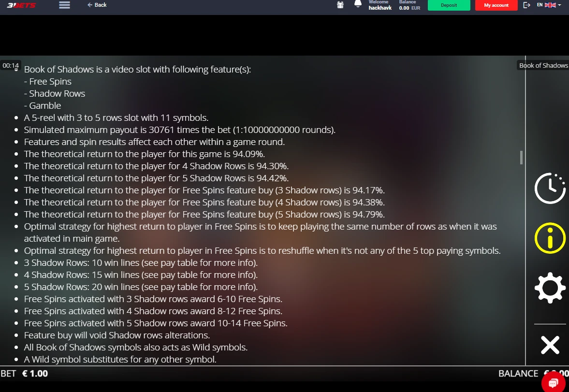The image size is (569, 392).
Task: Click the 94.09% return line
Action: click(145, 154)
